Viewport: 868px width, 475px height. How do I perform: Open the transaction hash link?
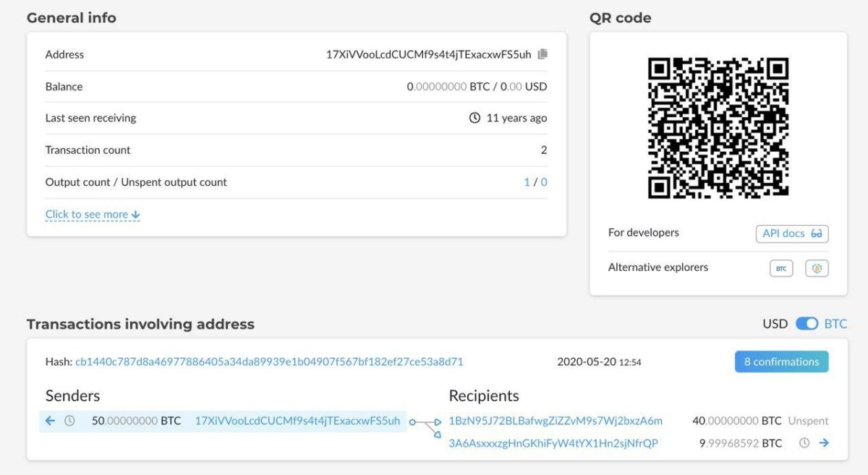[269, 361]
